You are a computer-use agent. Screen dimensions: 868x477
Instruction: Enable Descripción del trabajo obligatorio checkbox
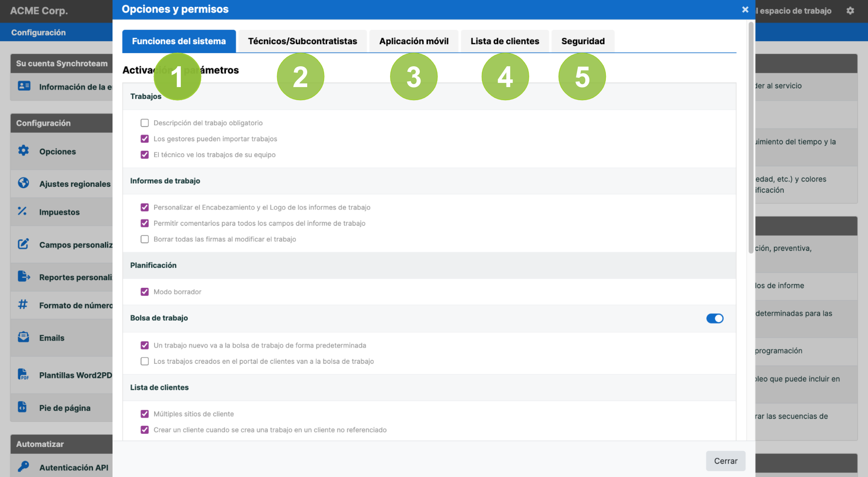[145, 123]
